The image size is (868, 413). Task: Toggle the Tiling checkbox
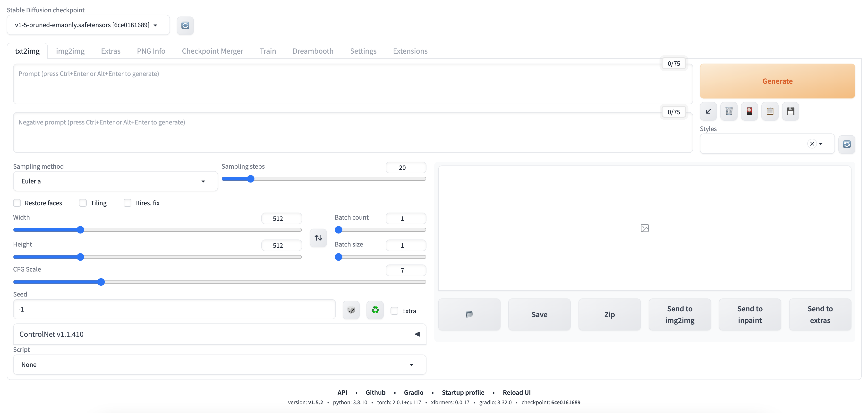[83, 203]
